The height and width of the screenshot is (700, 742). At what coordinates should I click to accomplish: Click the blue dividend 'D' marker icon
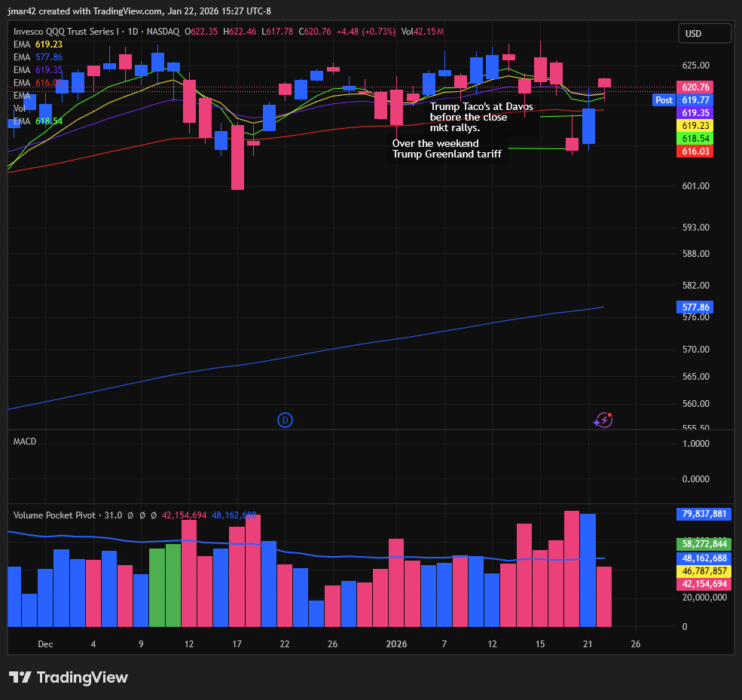pyautogui.click(x=285, y=420)
